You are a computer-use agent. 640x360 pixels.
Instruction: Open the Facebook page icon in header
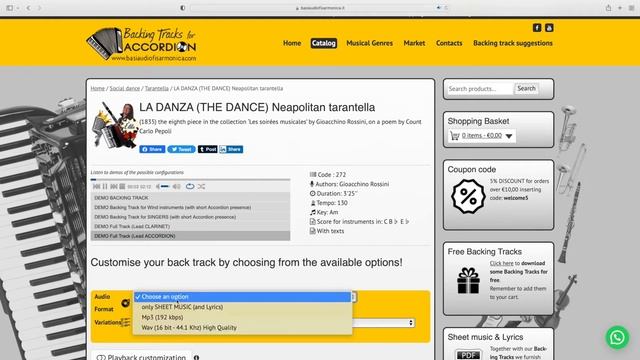click(537, 28)
